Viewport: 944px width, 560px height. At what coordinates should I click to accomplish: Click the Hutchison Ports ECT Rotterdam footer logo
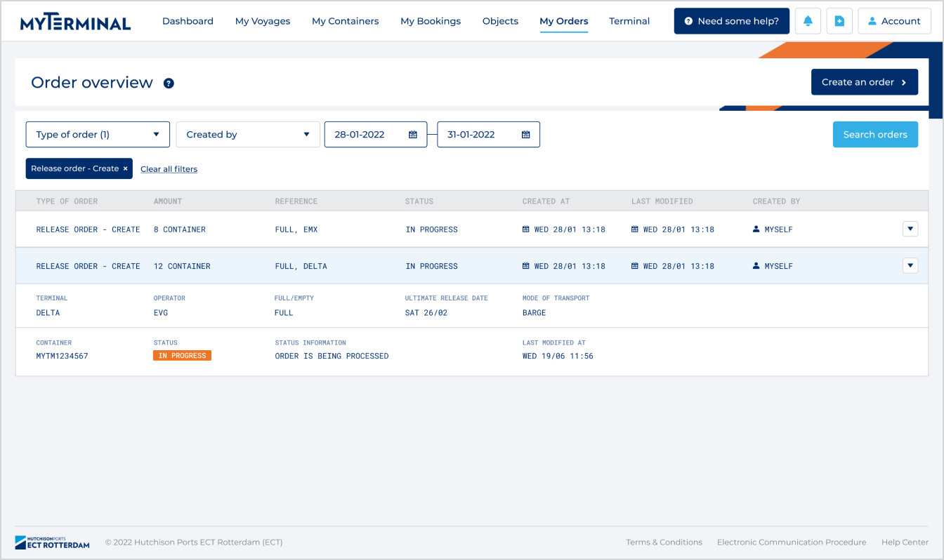point(53,542)
